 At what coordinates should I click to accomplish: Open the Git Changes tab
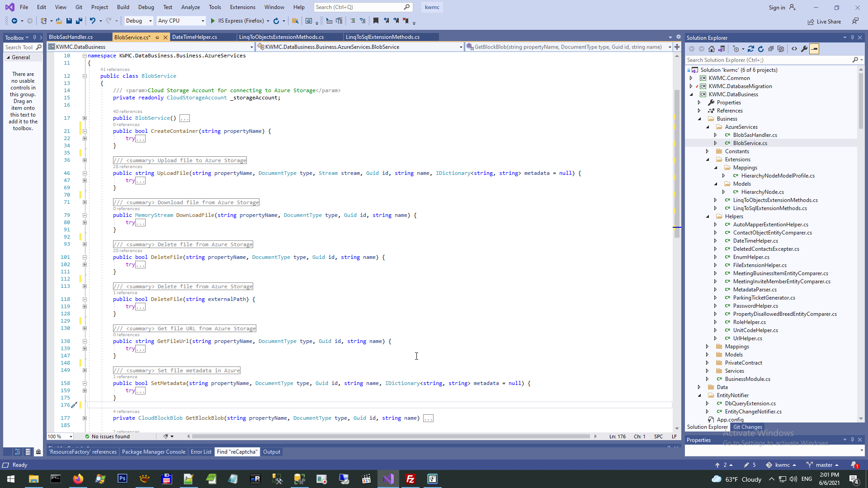click(747, 427)
